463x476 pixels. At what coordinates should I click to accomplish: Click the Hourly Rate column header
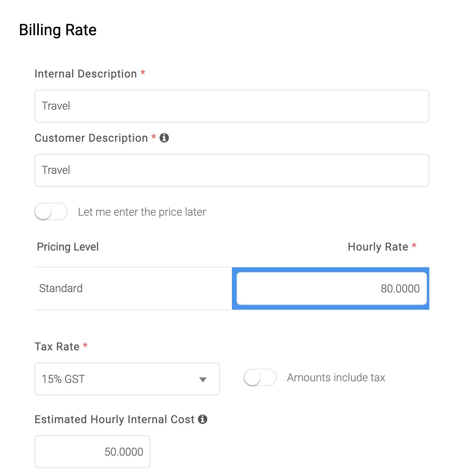pos(378,247)
